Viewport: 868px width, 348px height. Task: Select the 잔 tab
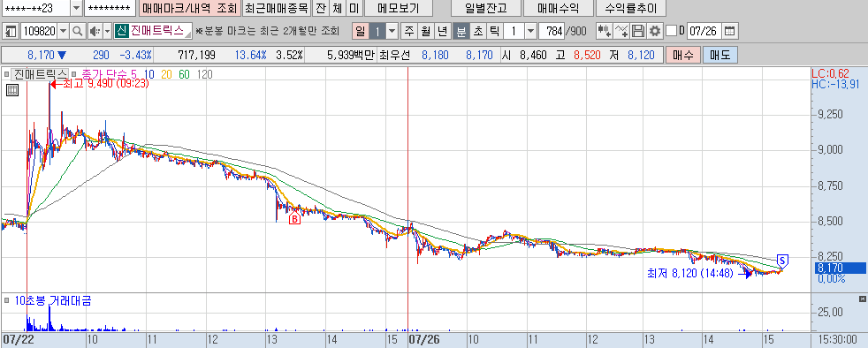[321, 8]
